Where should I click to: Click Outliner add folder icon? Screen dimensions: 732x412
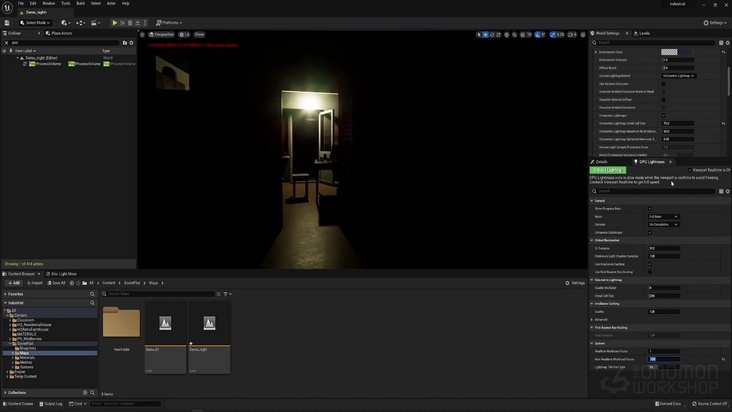tap(125, 42)
